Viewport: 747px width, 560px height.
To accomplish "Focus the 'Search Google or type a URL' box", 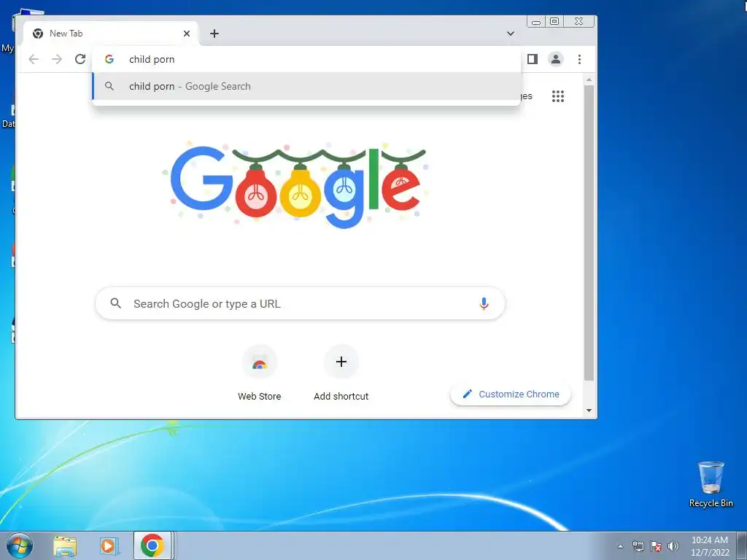I will pyautogui.click(x=300, y=303).
